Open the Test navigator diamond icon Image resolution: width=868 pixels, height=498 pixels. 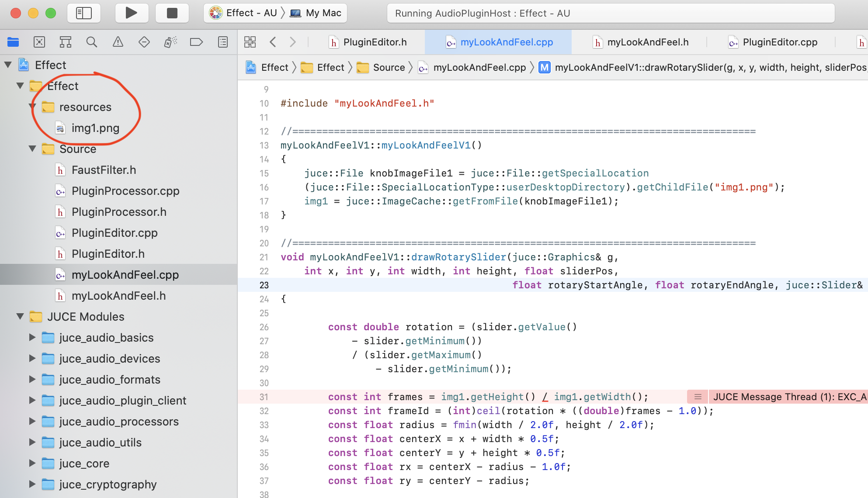(x=144, y=42)
